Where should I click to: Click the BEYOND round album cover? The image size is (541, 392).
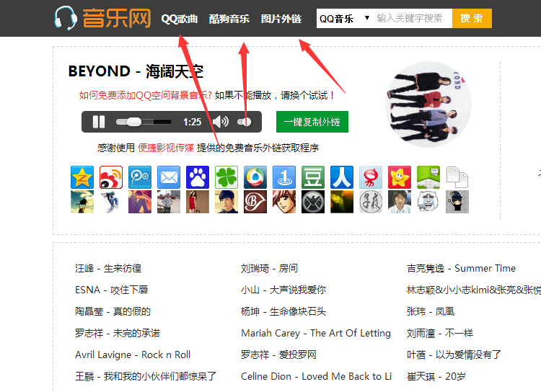[x=428, y=104]
